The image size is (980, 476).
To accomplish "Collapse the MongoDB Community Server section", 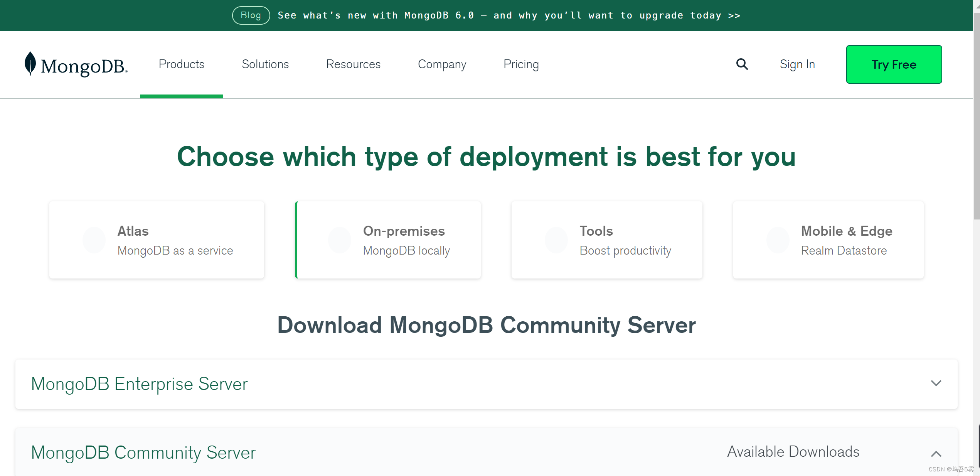I will 936,454.
